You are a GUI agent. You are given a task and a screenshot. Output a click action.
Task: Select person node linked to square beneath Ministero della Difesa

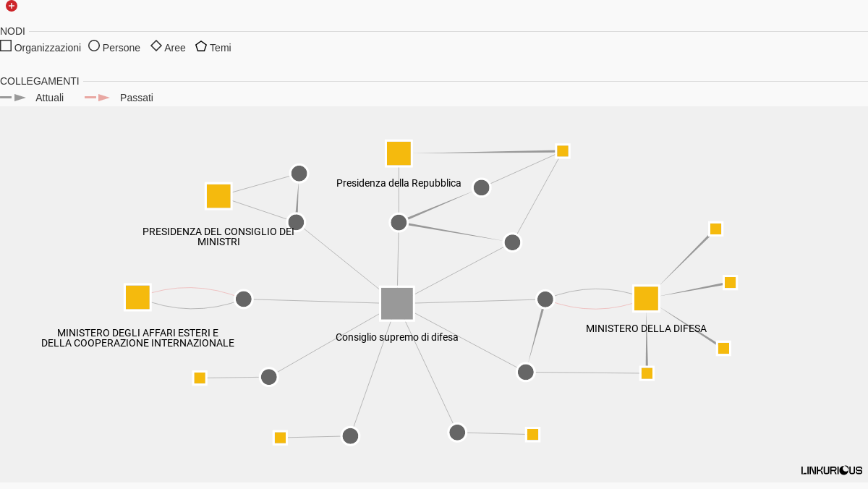click(x=525, y=372)
